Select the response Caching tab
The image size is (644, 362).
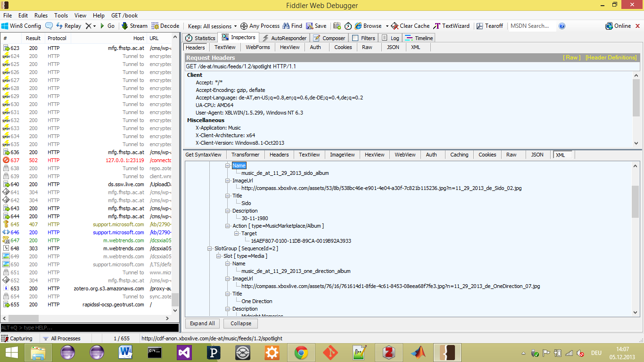459,155
